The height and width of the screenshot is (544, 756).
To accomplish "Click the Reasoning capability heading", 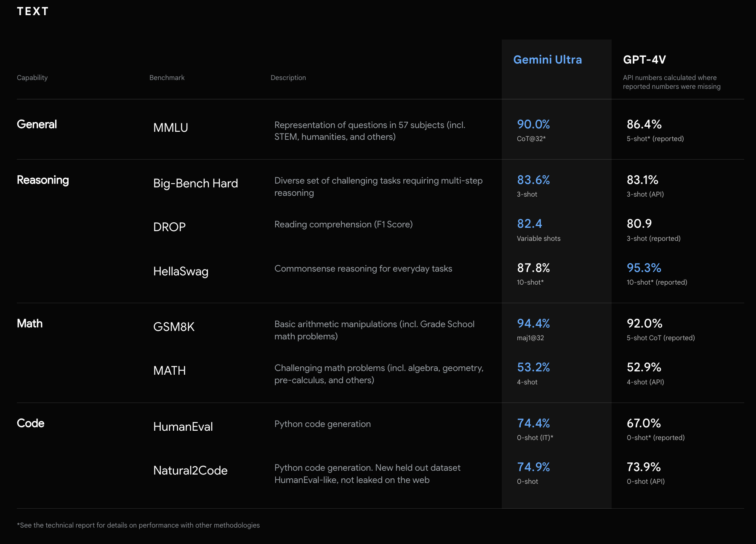I will coord(43,180).
